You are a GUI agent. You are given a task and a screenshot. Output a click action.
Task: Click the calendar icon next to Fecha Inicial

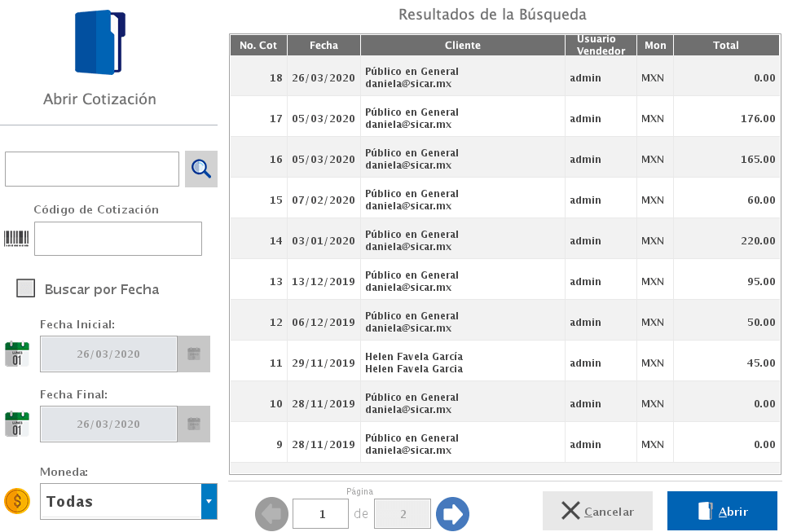click(x=16, y=354)
